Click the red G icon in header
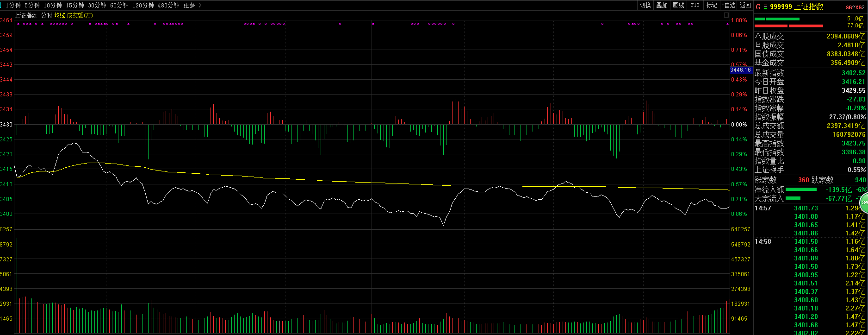The width and height of the screenshot is (868, 335). (x=758, y=7)
